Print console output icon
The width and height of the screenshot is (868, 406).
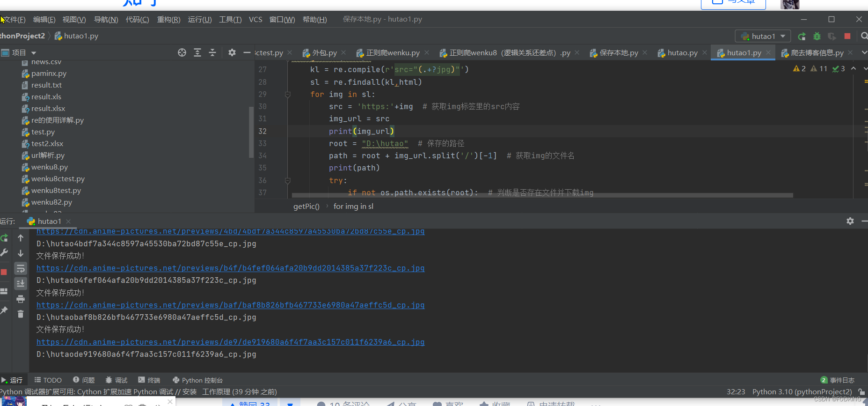point(21,299)
